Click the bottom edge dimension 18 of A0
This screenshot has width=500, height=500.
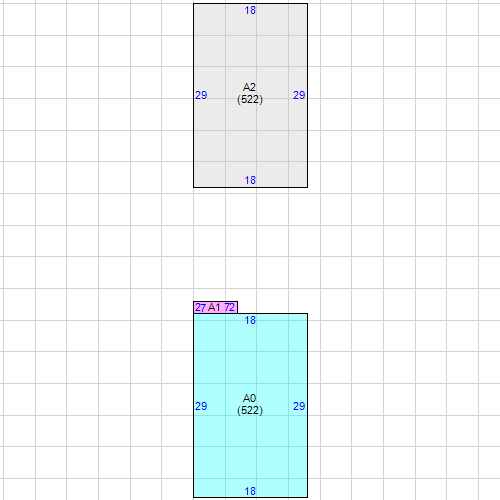coord(250,491)
